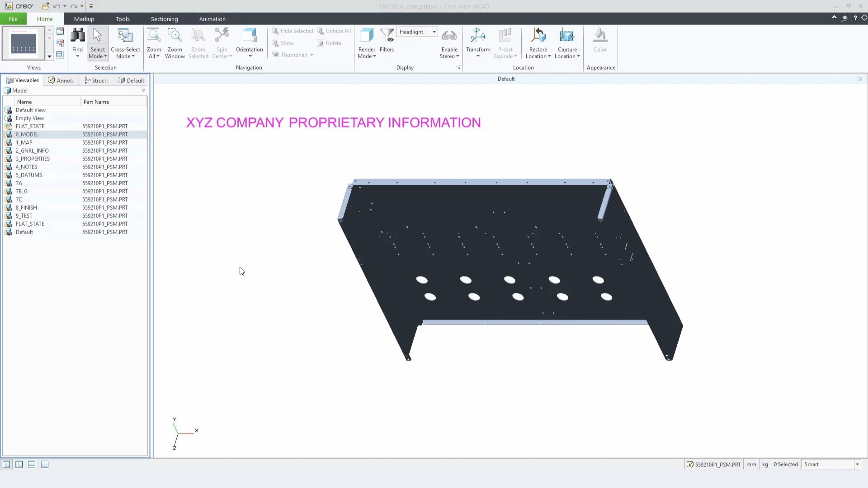Select the FLAT_STATE viewable below Empty View
Image resolution: width=868 pixels, height=488 pixels.
pyautogui.click(x=30, y=126)
